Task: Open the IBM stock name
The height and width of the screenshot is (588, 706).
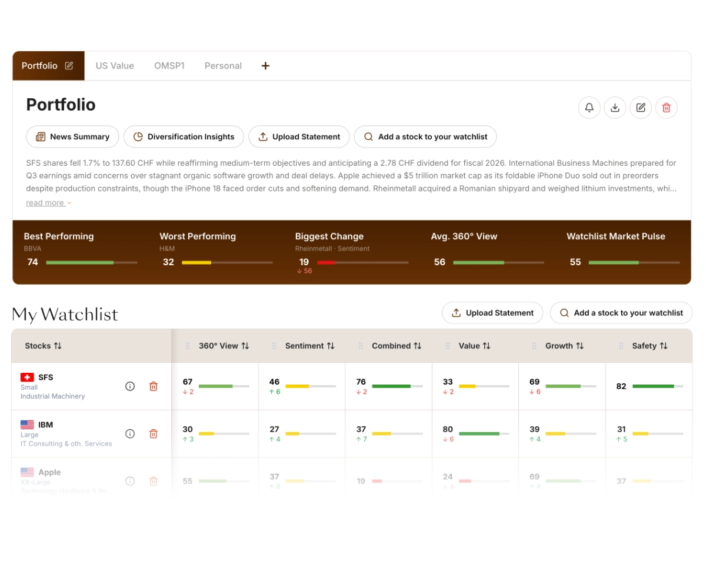Action: point(45,425)
